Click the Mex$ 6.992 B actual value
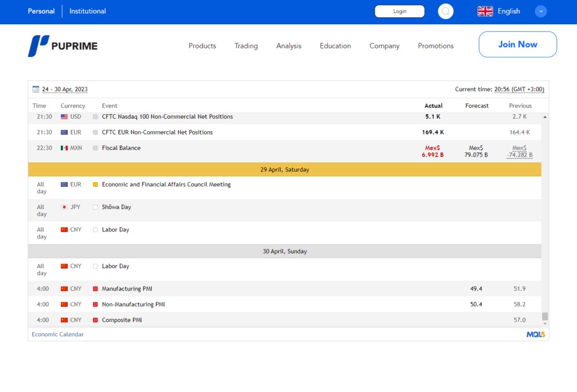Viewport: 577px width, 392px height. click(432, 152)
